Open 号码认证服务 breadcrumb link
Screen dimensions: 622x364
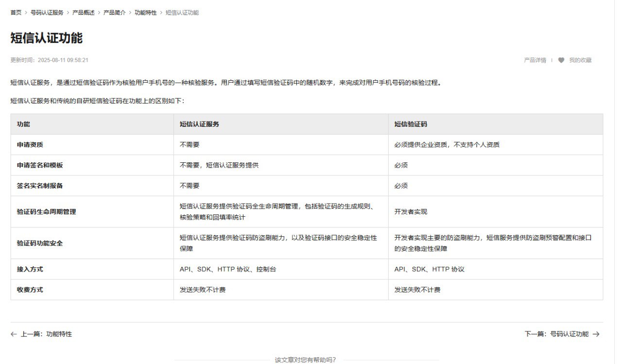[47, 13]
